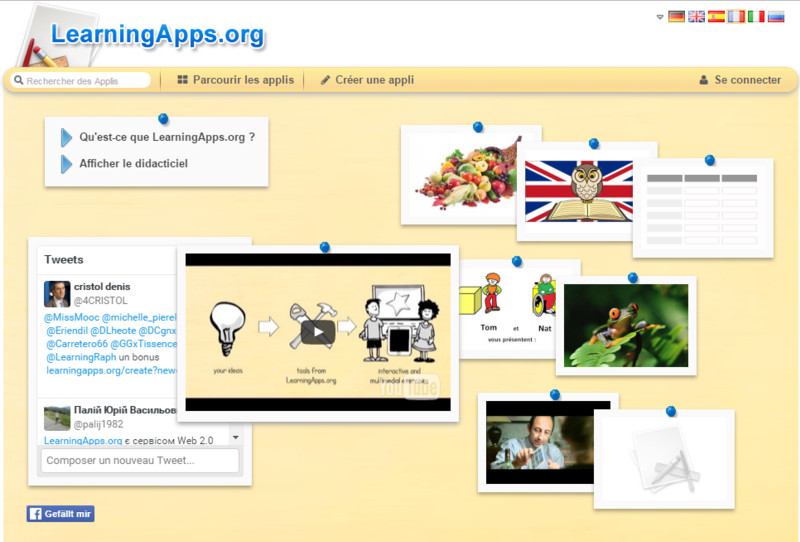Image resolution: width=800 pixels, height=542 pixels.
Task: Click the user icon next to Se connecter
Action: tap(704, 80)
